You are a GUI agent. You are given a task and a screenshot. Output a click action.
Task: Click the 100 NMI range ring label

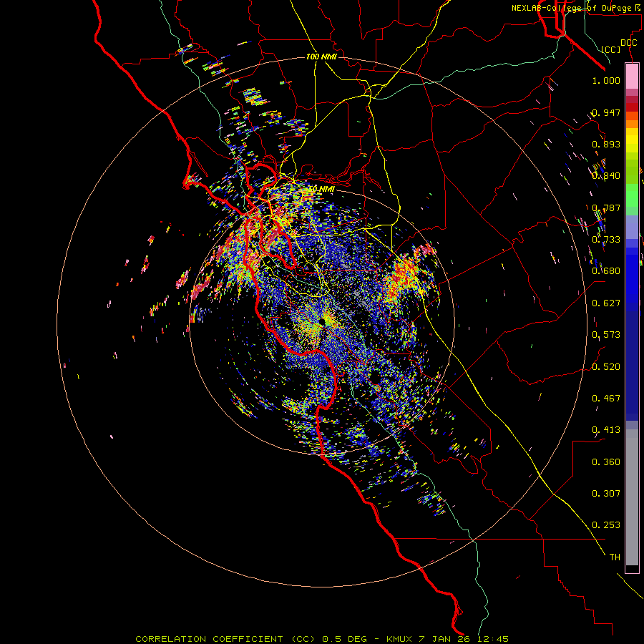pyautogui.click(x=321, y=57)
